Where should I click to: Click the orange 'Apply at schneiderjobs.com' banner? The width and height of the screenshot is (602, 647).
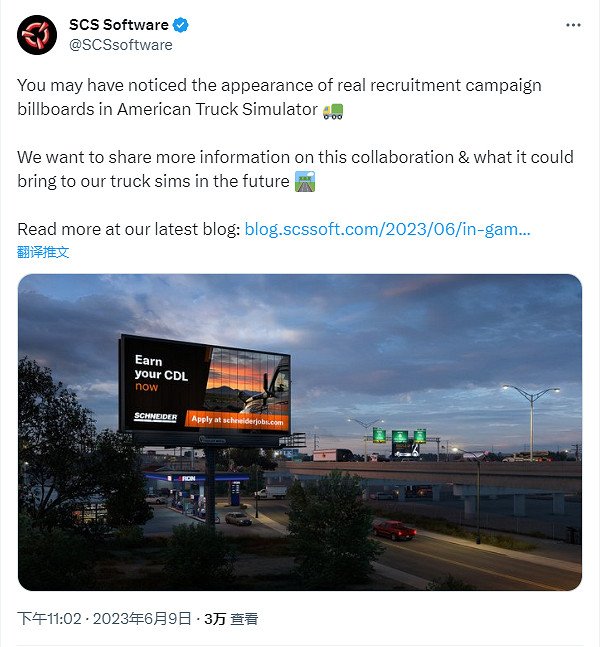pyautogui.click(x=237, y=421)
